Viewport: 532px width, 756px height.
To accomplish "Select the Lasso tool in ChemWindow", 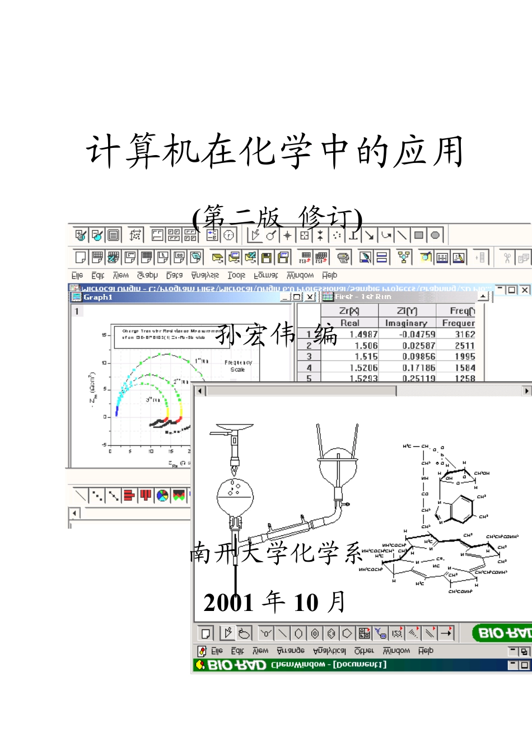I will pos(244,633).
